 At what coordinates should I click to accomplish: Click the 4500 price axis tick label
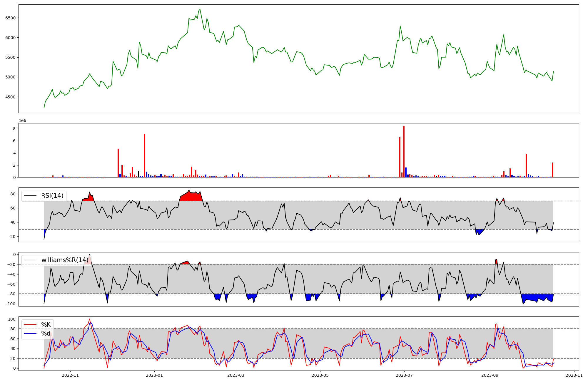pyautogui.click(x=10, y=97)
